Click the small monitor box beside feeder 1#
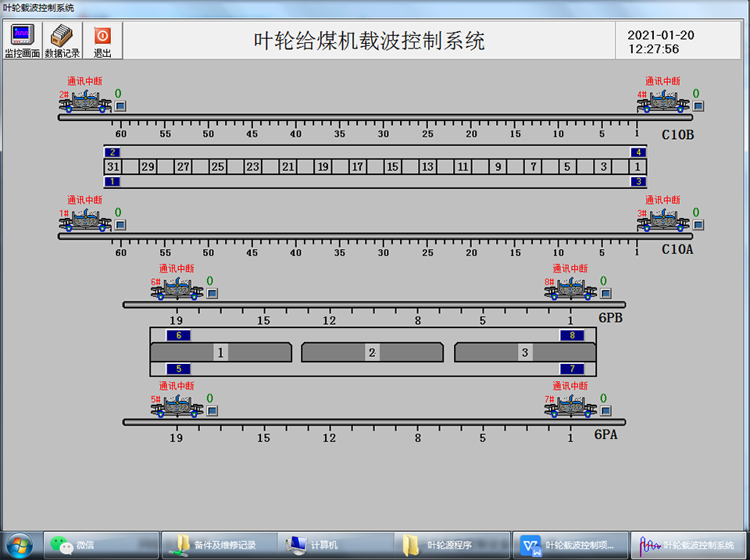Viewport: 750px width, 560px height. click(x=120, y=224)
